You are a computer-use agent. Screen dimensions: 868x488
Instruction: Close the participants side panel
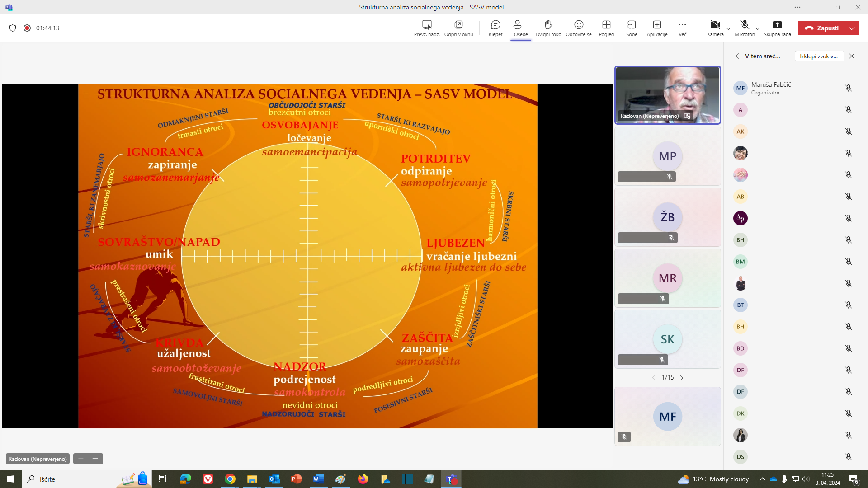point(852,56)
